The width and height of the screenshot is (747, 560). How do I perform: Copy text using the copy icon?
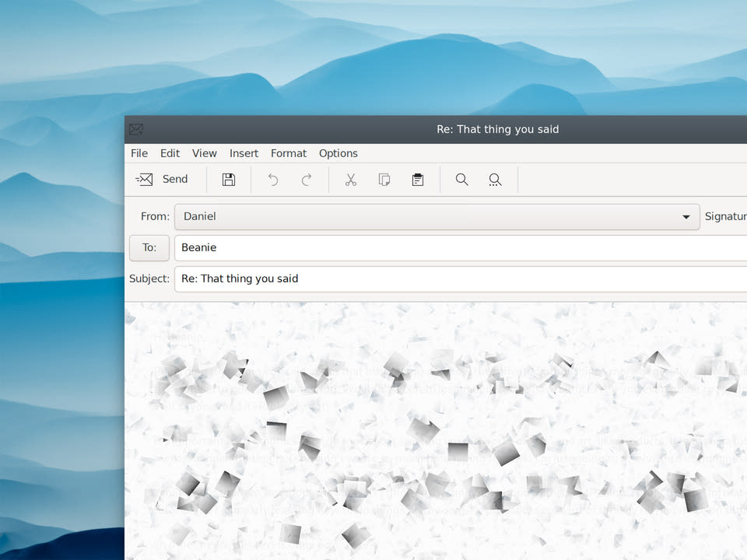point(384,179)
